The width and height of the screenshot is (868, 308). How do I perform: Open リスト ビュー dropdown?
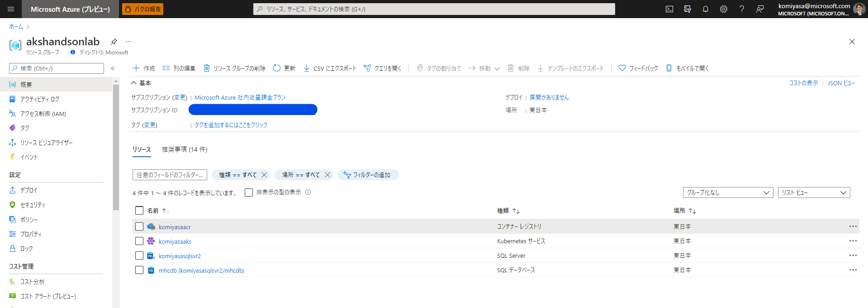814,192
